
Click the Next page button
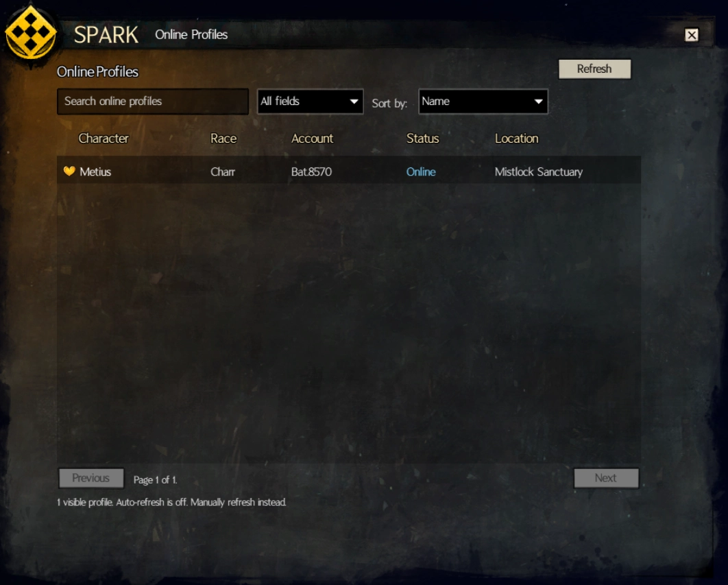[606, 478]
